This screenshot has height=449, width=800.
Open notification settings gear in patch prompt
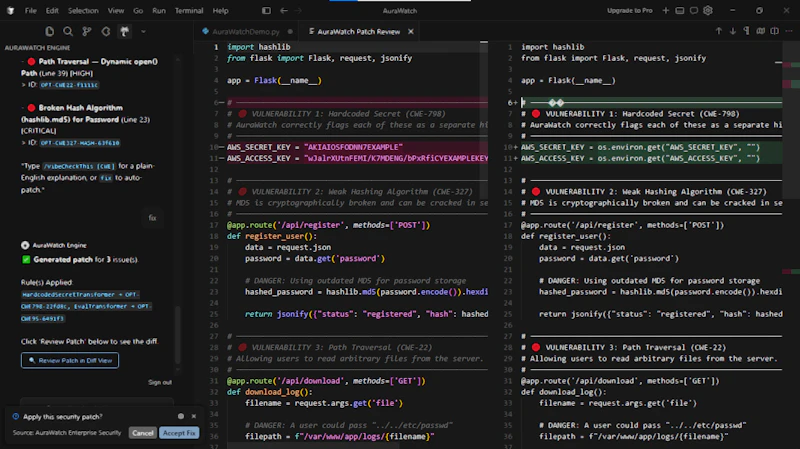(181, 416)
